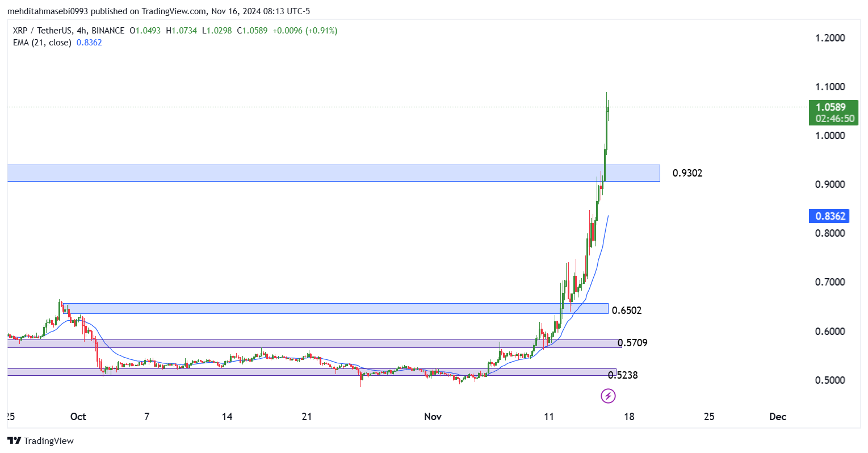
Task: Click the 21 date label on time axis
Action: point(307,417)
